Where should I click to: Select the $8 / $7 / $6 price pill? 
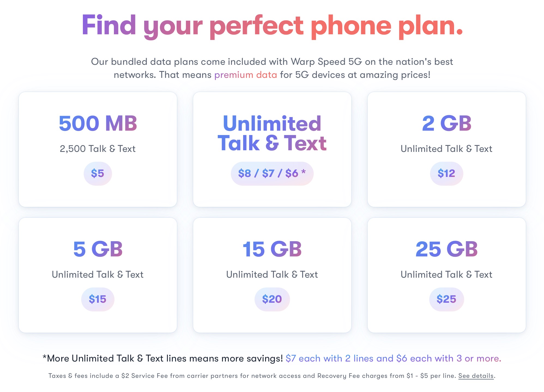pyautogui.click(x=272, y=173)
